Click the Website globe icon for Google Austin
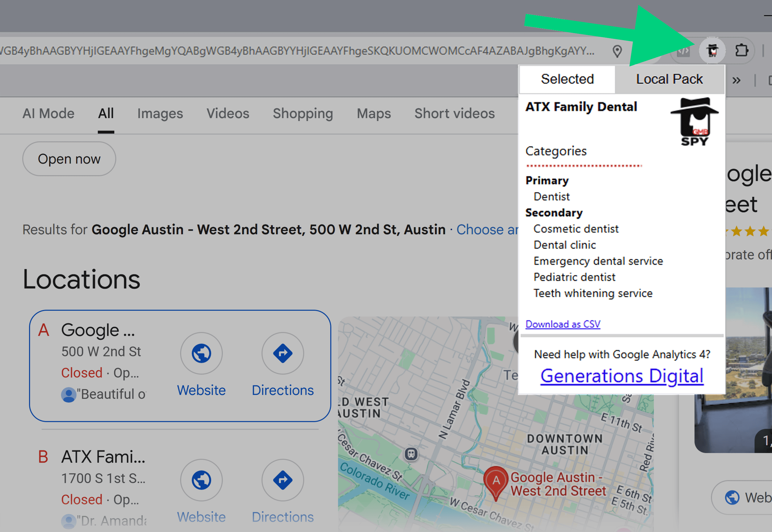Viewport: 772px width, 532px height. click(x=201, y=353)
